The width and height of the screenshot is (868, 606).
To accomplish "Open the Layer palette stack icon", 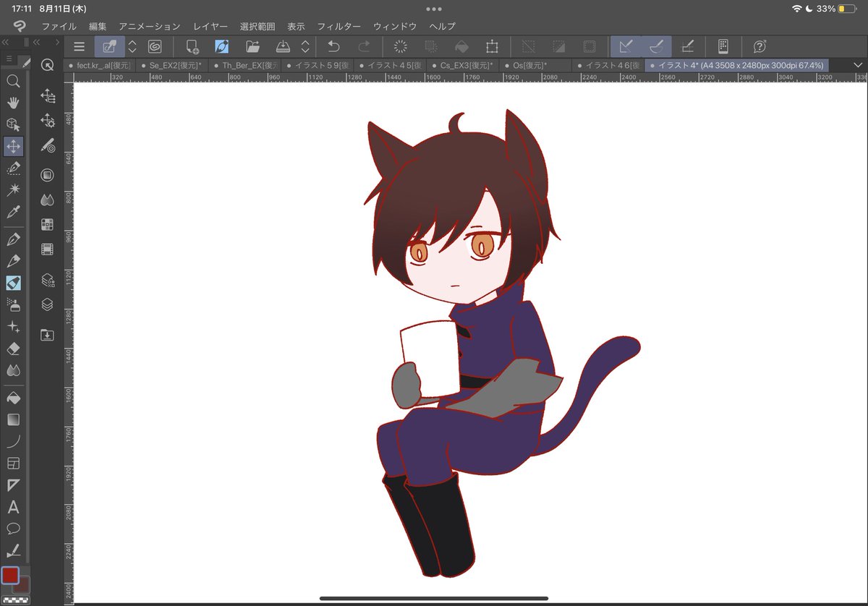I will point(48,305).
